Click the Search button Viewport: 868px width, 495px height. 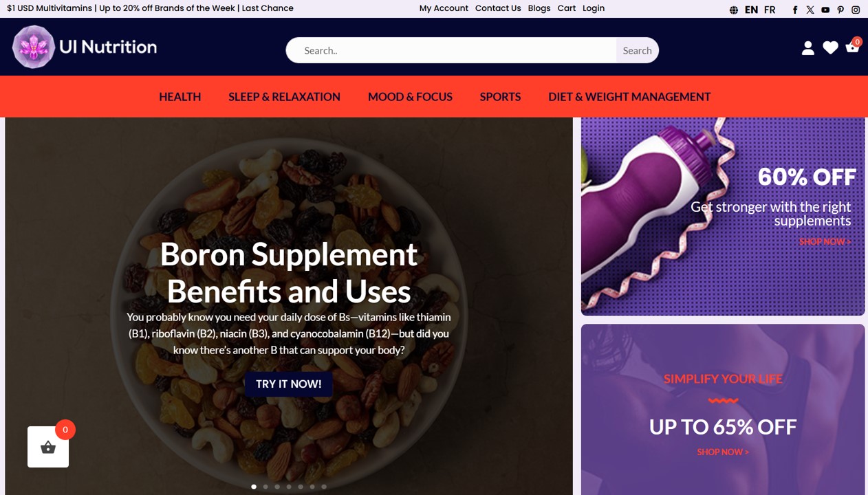pos(637,50)
